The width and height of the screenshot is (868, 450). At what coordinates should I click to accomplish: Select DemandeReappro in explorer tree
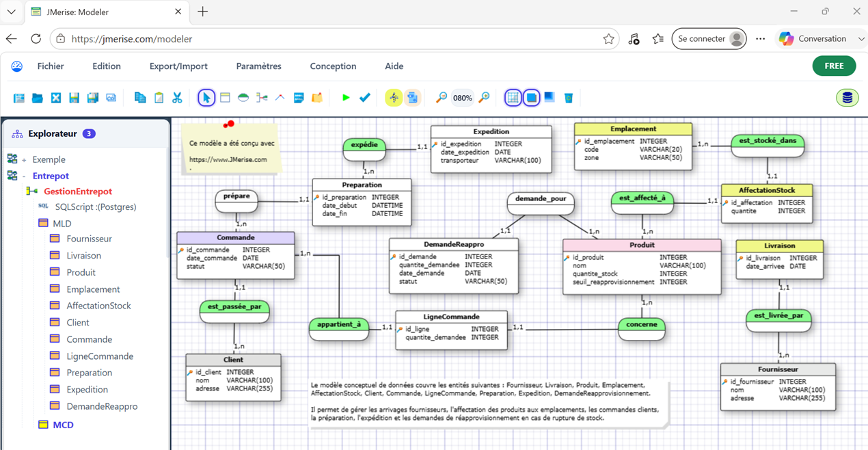click(102, 406)
